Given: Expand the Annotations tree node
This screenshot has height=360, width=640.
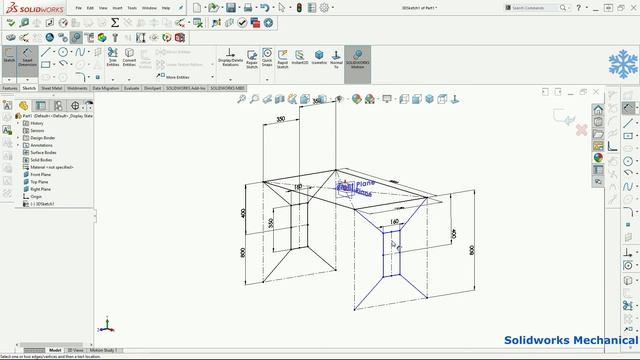Looking at the screenshot, I should [18, 145].
